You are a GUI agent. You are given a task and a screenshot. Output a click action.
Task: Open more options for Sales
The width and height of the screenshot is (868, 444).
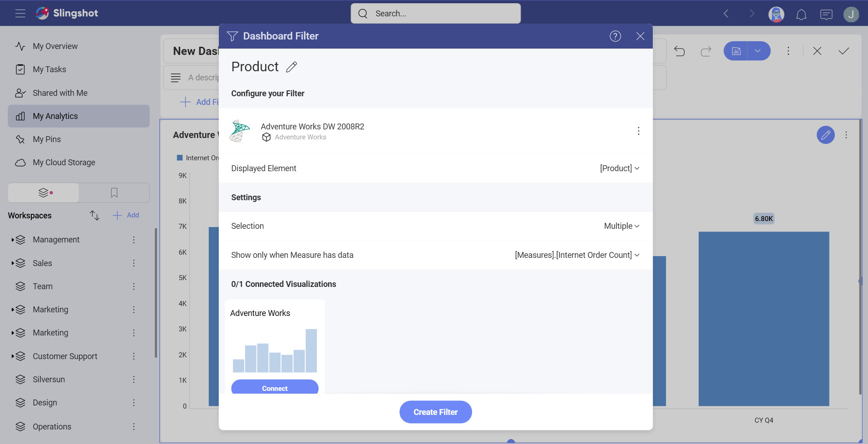pos(134,263)
